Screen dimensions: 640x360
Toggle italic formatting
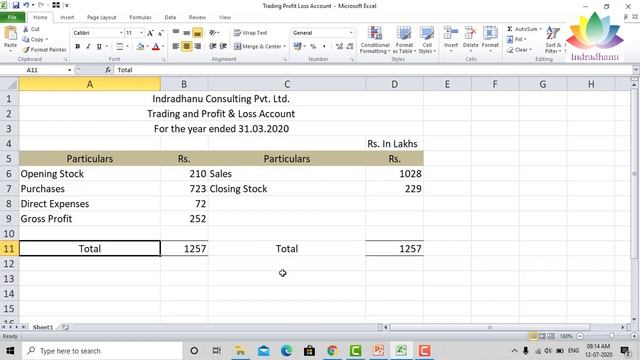[88, 47]
